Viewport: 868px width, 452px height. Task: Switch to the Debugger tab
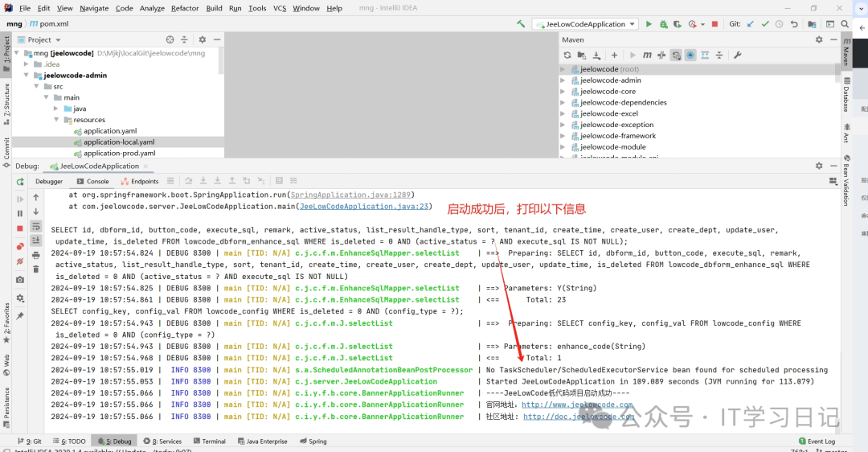[x=49, y=181]
